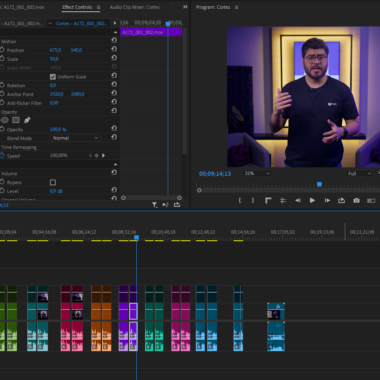
Task: Click the export icon at Effect Controls bottom
Action: click(x=177, y=205)
